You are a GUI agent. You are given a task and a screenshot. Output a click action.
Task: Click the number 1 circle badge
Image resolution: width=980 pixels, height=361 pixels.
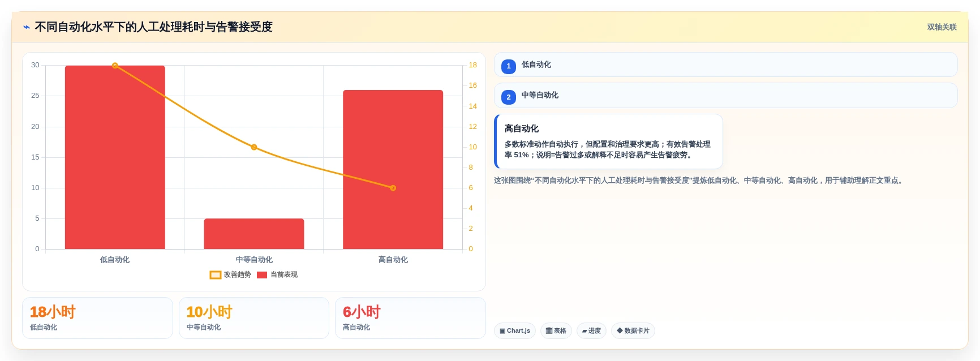[509, 66]
